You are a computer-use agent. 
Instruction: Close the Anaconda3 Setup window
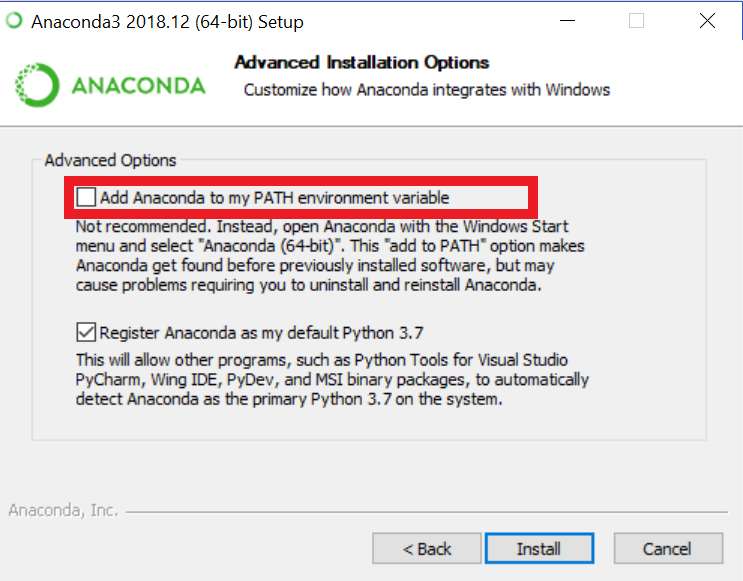[707, 21]
